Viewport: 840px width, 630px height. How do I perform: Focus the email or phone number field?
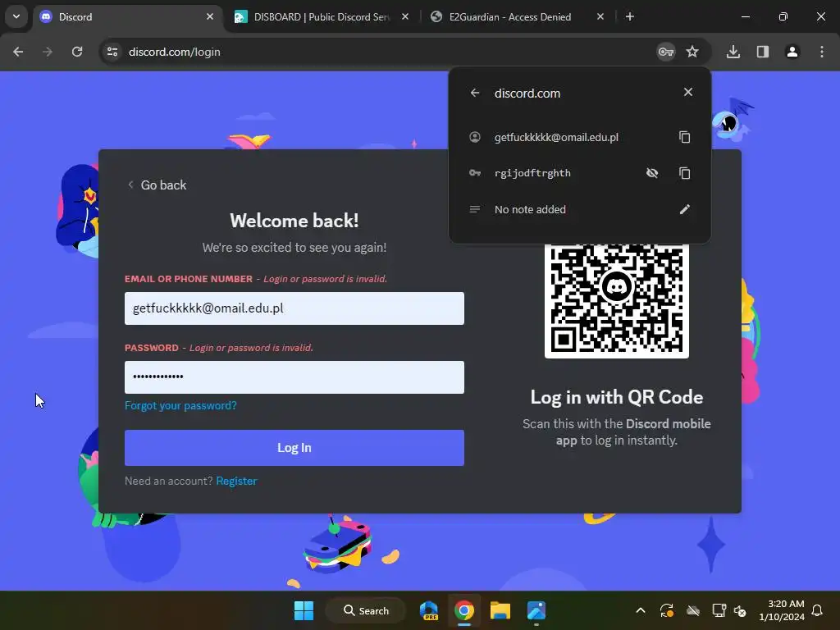294,308
